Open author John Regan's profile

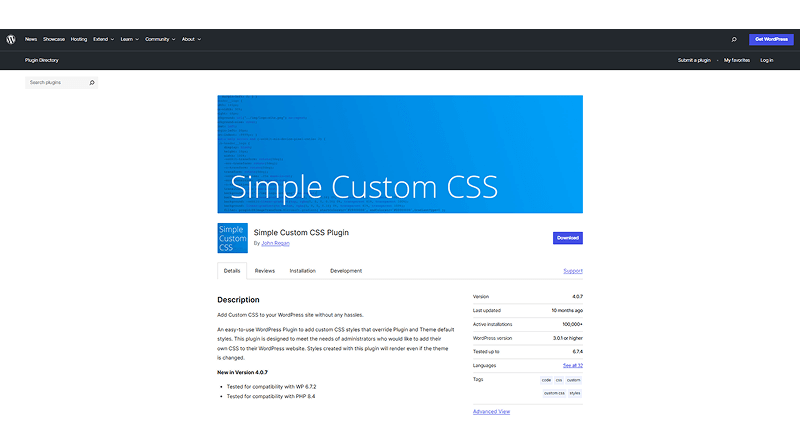tap(276, 243)
